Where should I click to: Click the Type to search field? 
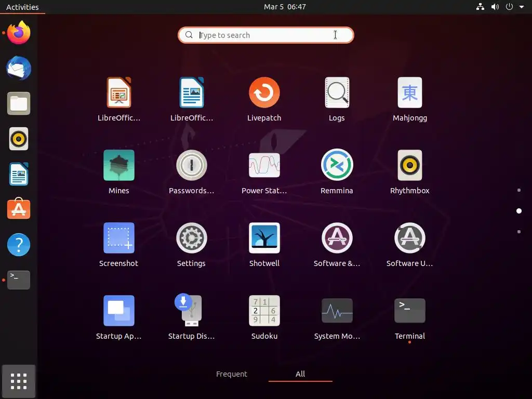tap(266, 35)
